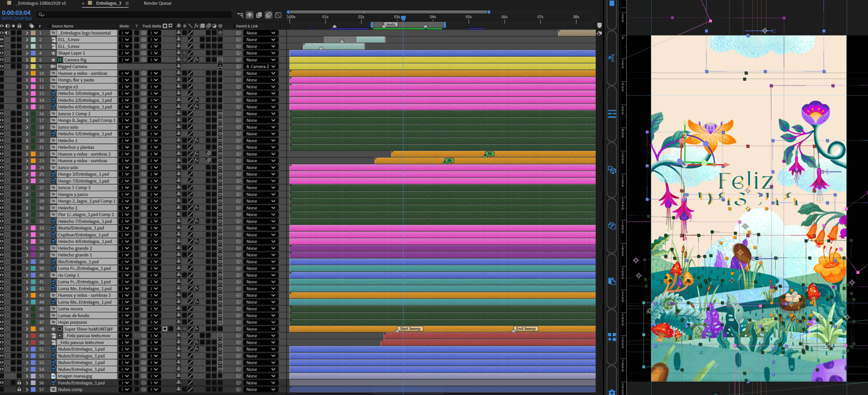Select the Copihue/Entrelagos_1.psd layer name
This screenshot has height=395, width=868.
tap(83, 235)
